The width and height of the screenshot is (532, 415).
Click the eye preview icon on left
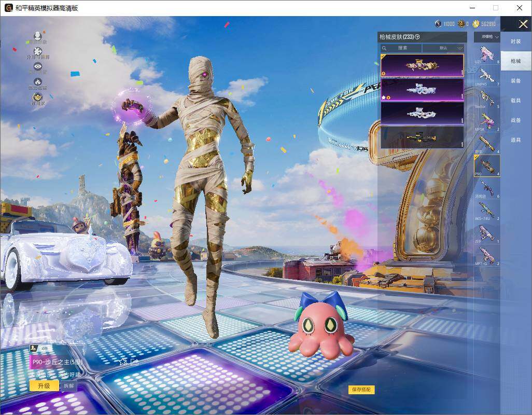tap(38, 66)
